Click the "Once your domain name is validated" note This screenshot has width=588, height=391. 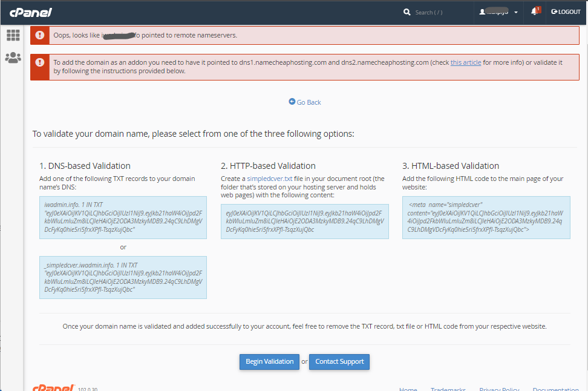[304, 326]
